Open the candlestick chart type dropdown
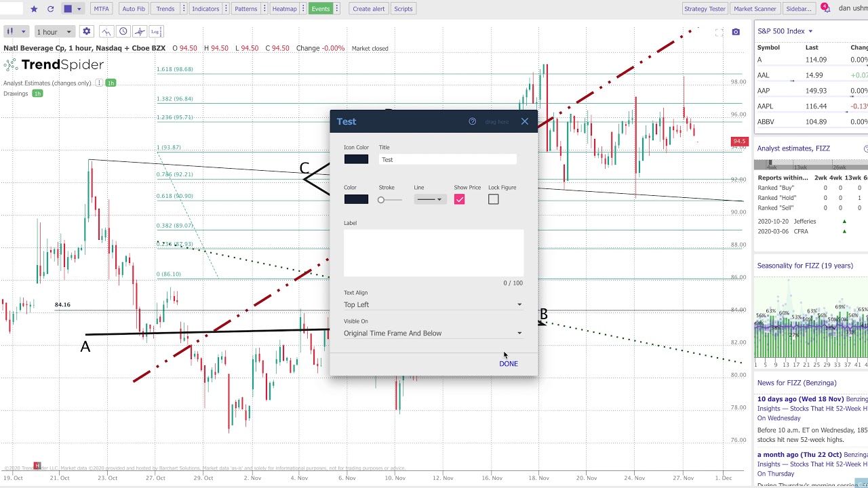Viewport: 868px width, 488px height. [16, 32]
